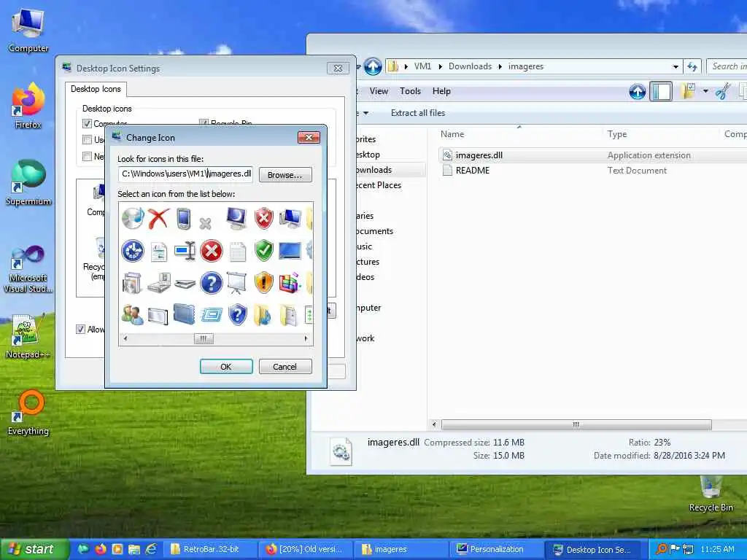The image size is (747, 560).
Task: Pick the software box with disc icon
Action: 132,283
